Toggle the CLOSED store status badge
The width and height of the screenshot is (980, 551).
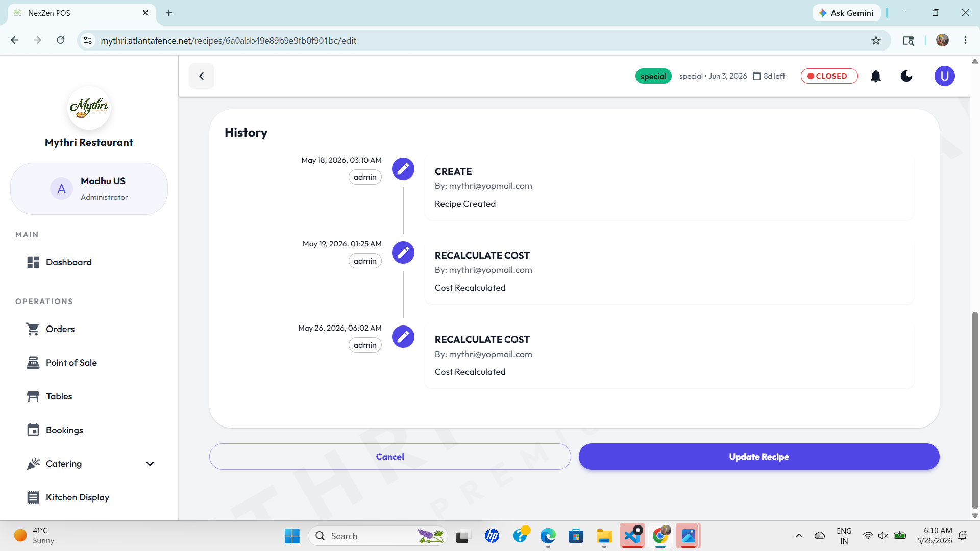[x=829, y=76]
